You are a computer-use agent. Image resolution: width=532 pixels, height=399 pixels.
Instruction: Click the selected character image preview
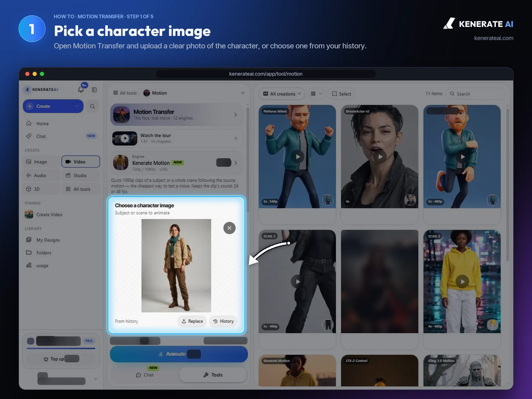[x=176, y=265]
